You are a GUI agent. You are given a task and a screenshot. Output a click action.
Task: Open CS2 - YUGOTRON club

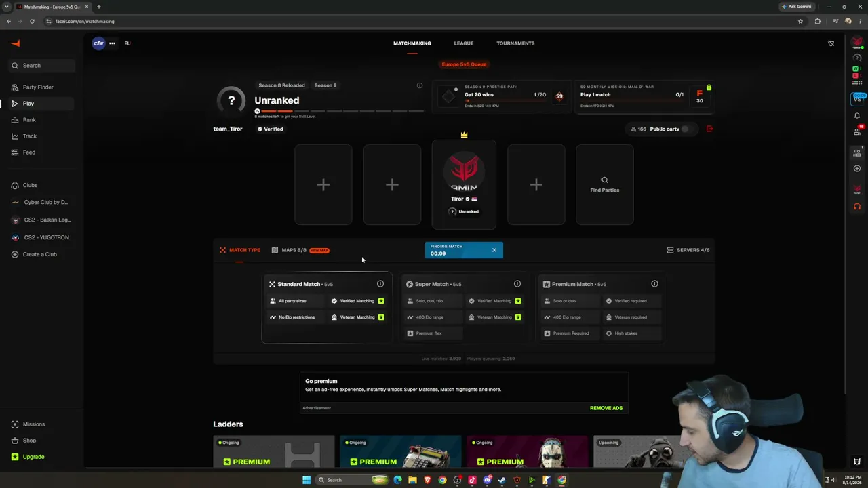[x=46, y=237]
